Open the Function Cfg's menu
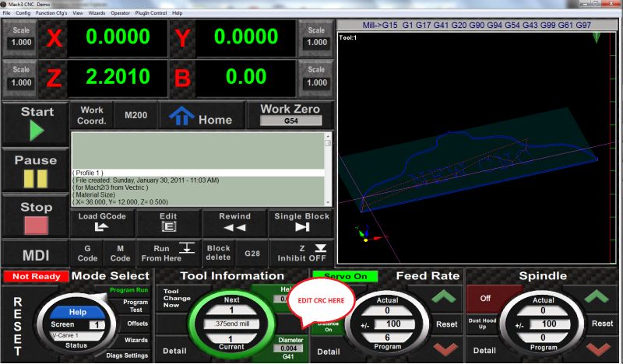Screen dimensions: 623x364 [x=51, y=13]
